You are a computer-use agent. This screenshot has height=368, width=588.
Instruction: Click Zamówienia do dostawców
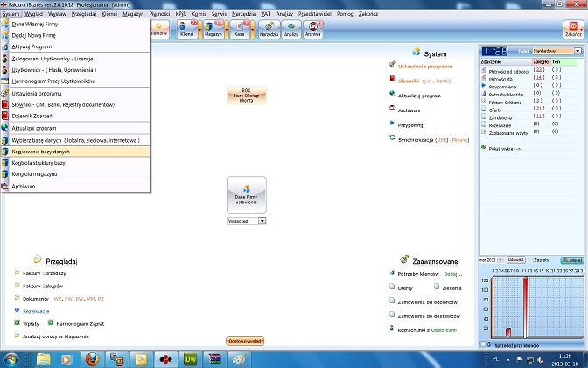(429, 316)
